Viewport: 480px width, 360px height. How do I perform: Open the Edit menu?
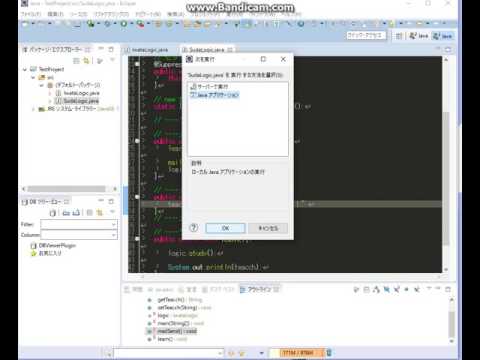(x=55, y=14)
